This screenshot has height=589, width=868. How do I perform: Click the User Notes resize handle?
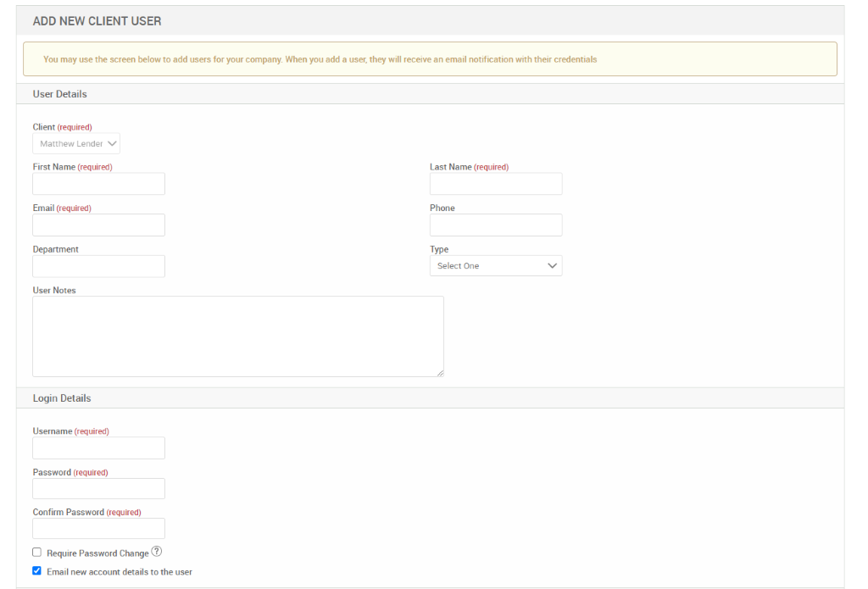pos(440,373)
